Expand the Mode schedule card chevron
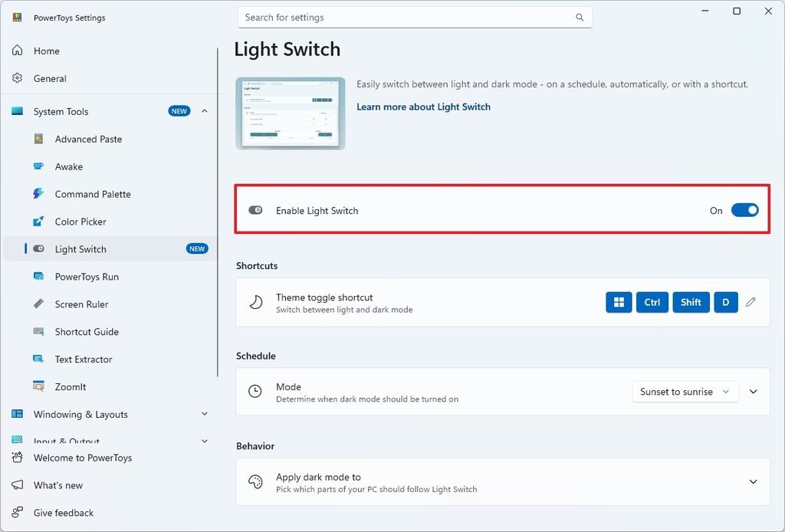The image size is (785, 532). coord(753,392)
